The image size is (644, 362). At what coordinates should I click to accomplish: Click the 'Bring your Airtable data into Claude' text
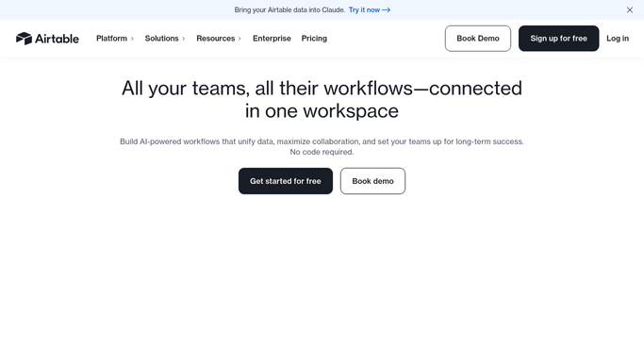[289, 9]
